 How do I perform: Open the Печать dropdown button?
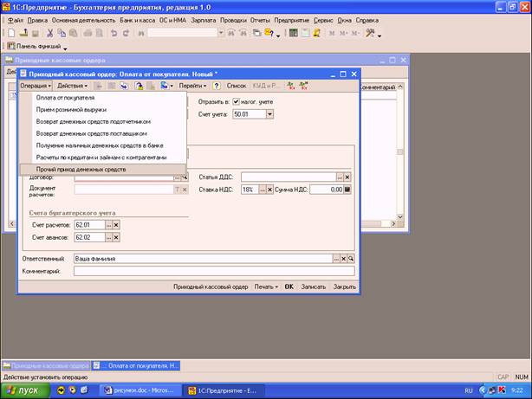(265, 286)
